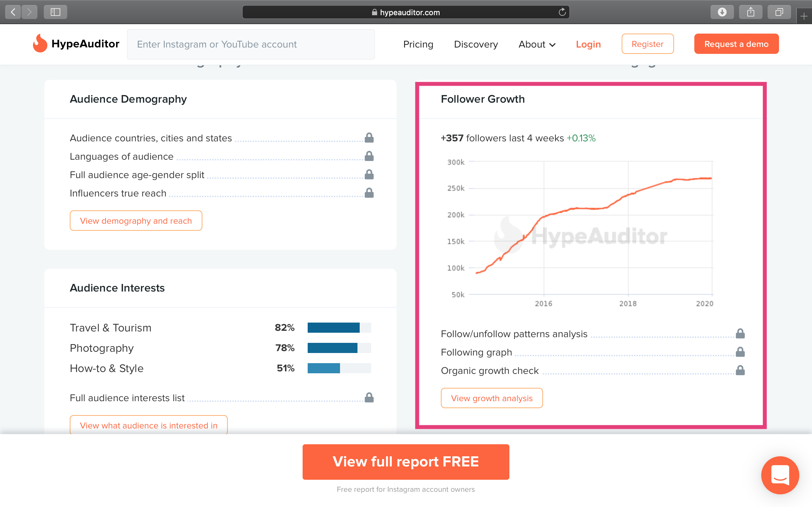Screen dimensions: 812x507
Task: Click the lock next to Full audience interests list
Action: point(369,397)
